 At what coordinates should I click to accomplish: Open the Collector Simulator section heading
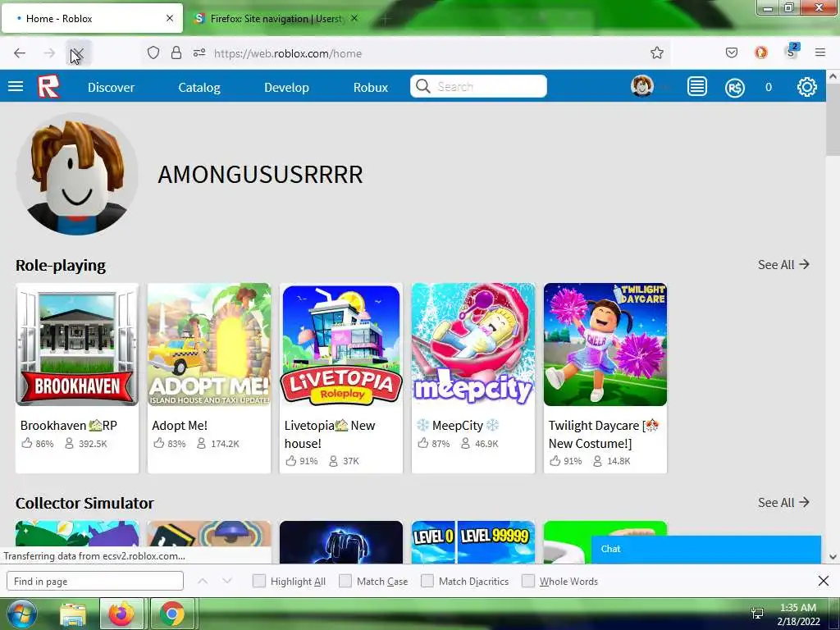point(84,503)
